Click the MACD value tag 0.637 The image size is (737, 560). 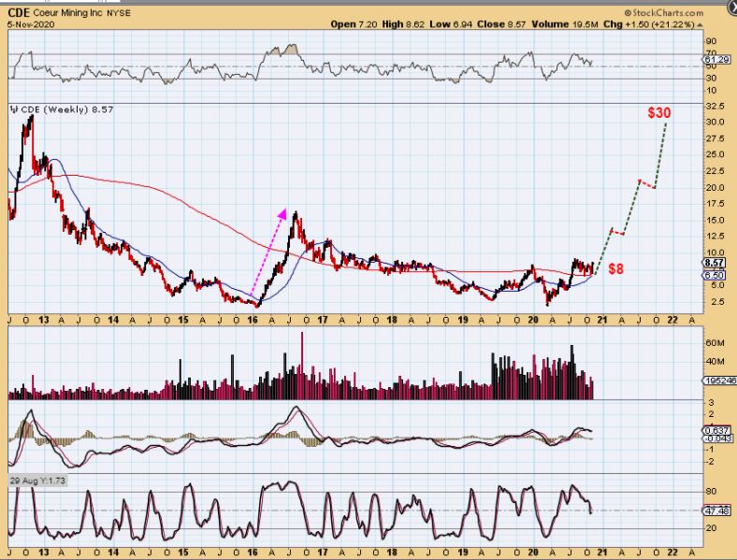click(x=717, y=430)
